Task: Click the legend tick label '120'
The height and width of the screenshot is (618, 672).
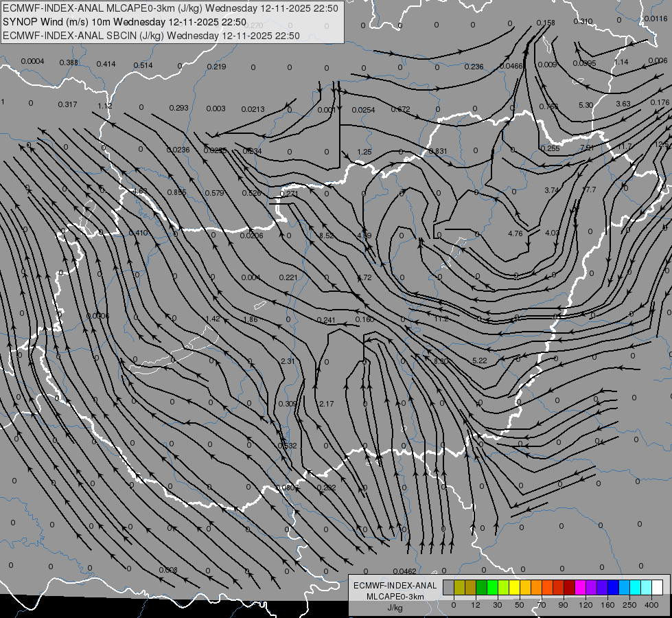Action: pos(586,605)
